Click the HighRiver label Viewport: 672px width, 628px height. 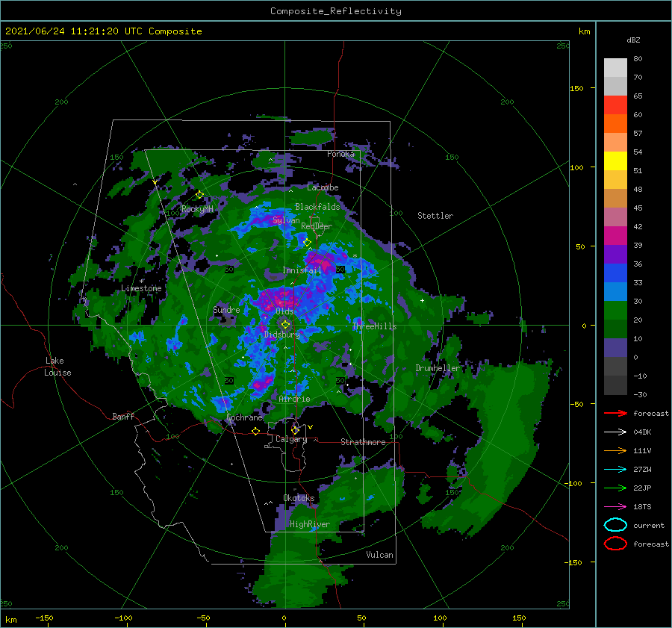tap(310, 524)
